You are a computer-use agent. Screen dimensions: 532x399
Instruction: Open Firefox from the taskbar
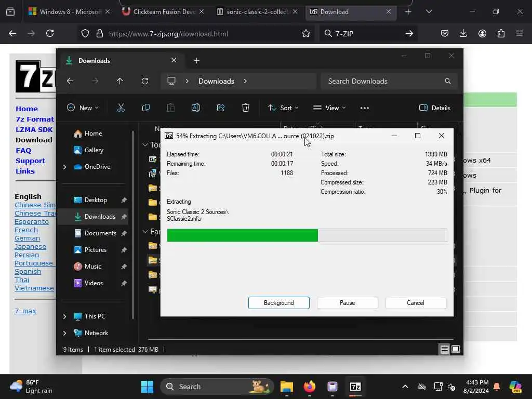[310, 387]
